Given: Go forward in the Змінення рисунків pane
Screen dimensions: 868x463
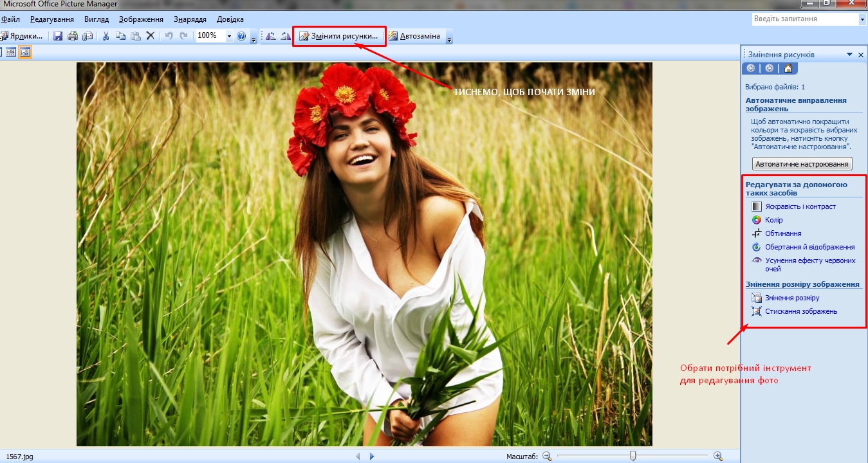Looking at the screenshot, I should pos(769,68).
